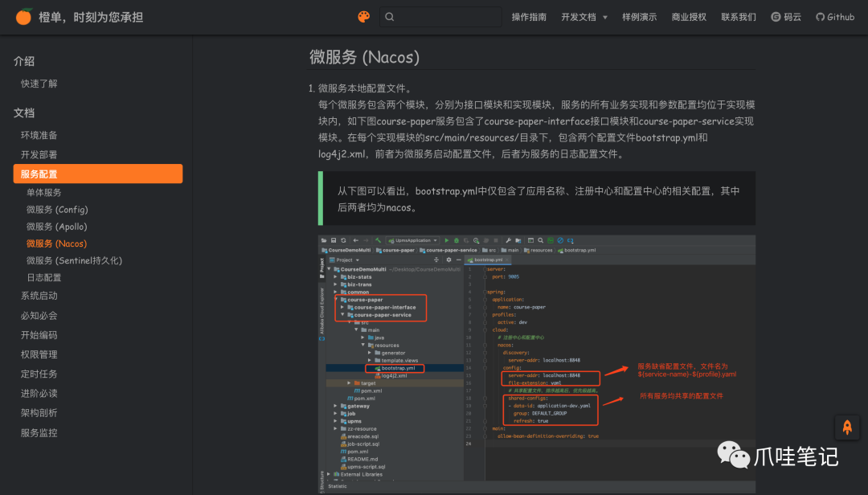The image size is (868, 495).
Task: Open the 联系我们 menu item
Action: (x=739, y=17)
